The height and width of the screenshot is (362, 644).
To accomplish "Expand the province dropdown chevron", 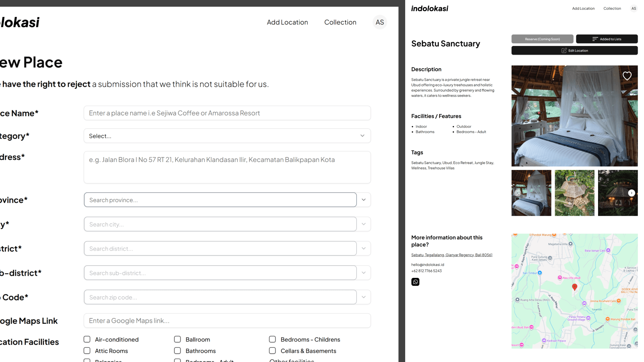I will pos(364,200).
